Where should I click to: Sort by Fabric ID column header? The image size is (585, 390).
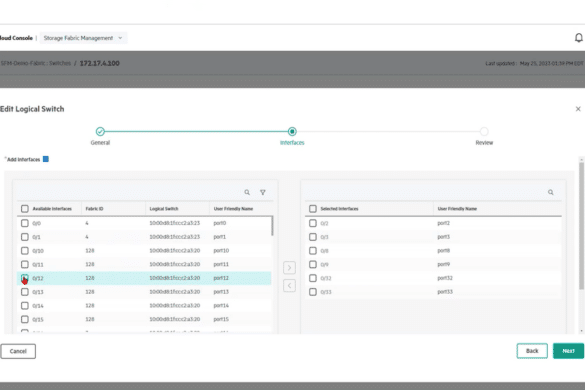[94, 209]
